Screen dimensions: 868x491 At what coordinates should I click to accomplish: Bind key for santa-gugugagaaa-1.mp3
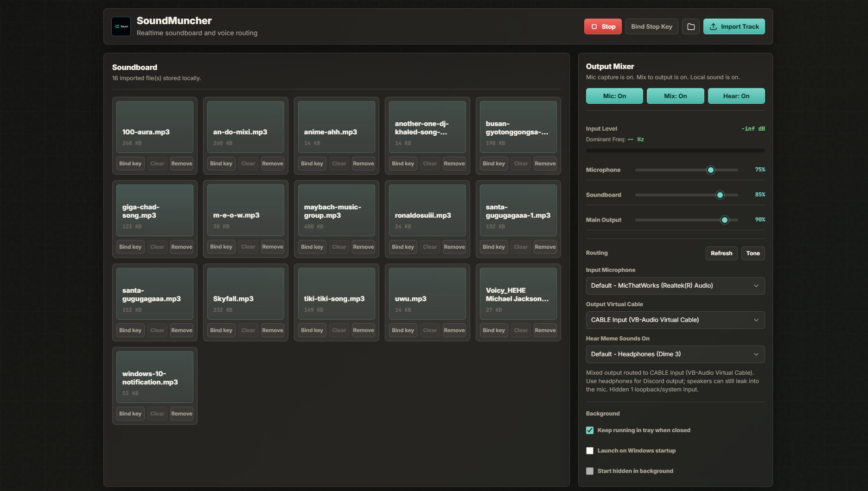[x=494, y=247]
